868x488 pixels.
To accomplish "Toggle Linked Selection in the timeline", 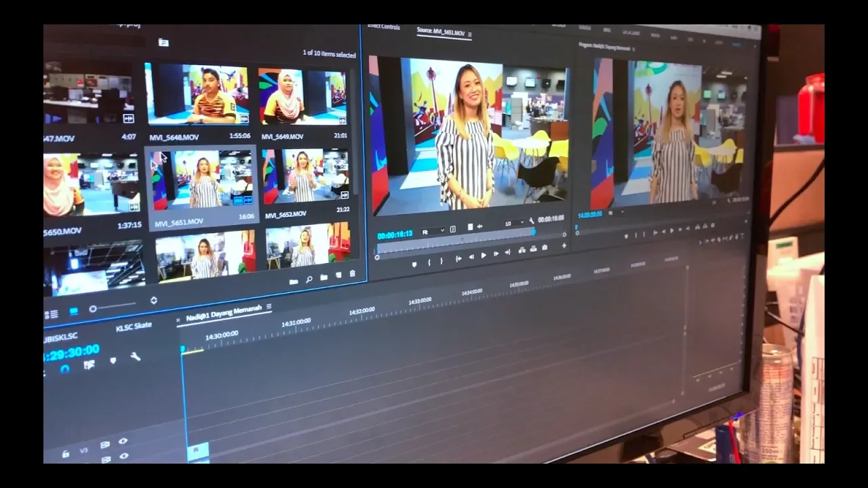I will [x=90, y=365].
